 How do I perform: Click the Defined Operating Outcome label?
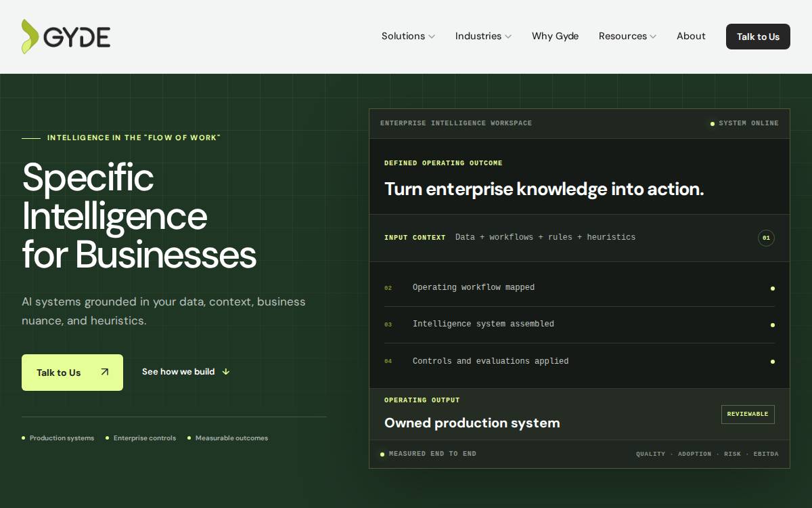(443, 163)
